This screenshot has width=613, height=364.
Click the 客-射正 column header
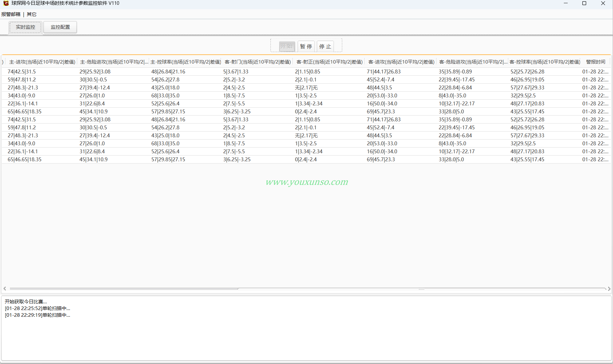(x=329, y=62)
